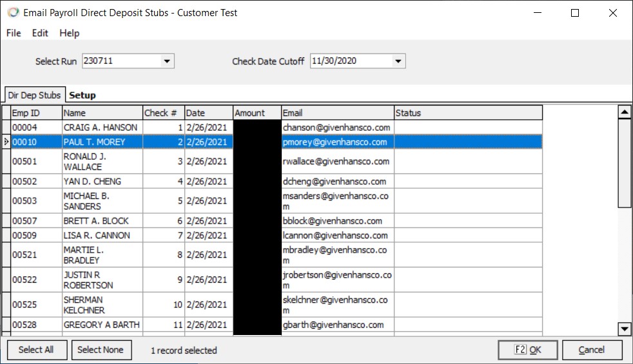Select the CRAIG A. HANSON row
The width and height of the screenshot is (633, 364).
click(101, 128)
